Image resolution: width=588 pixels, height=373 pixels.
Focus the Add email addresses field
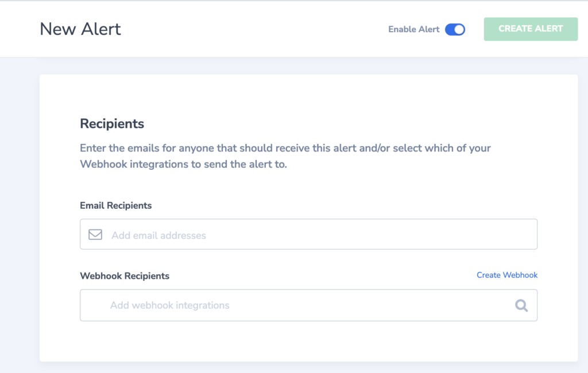click(308, 234)
